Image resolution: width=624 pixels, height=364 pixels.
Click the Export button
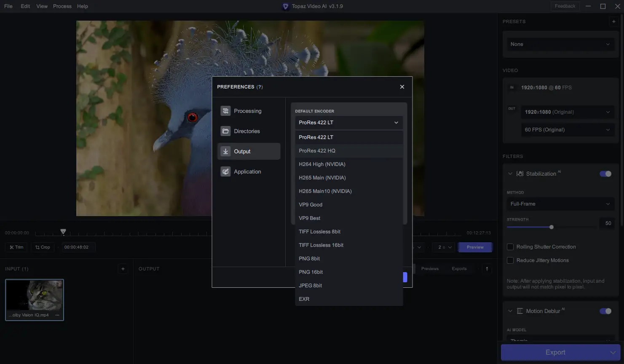[555, 353]
